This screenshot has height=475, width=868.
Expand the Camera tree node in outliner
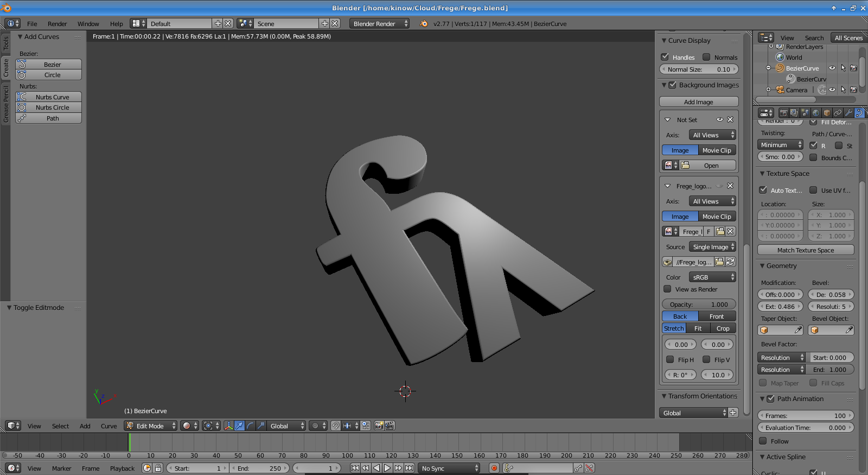coord(768,90)
